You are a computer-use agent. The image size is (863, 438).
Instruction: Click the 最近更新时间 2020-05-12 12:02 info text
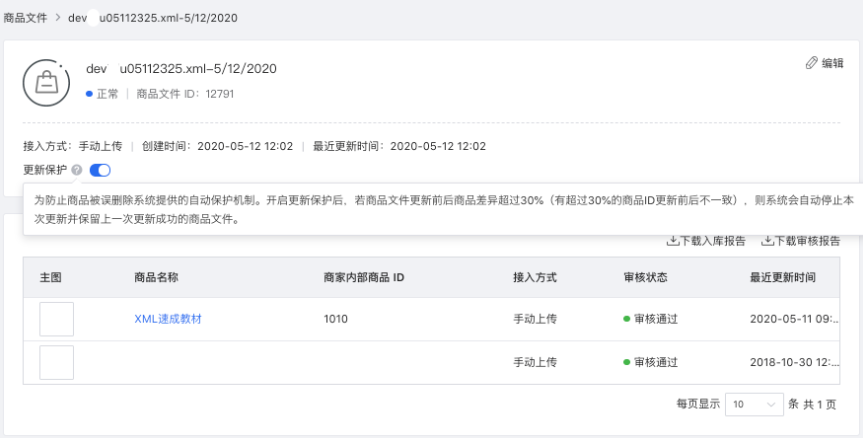[x=400, y=146]
